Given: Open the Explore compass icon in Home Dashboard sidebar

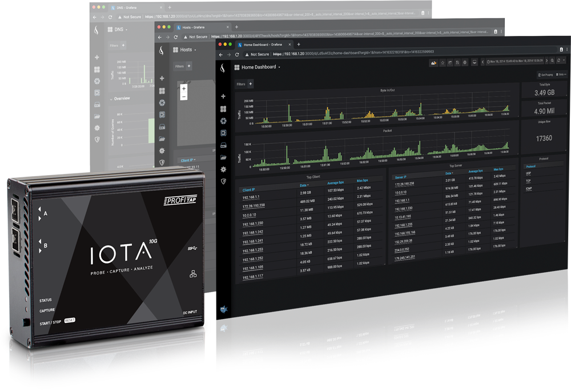Looking at the screenshot, I should [223, 121].
